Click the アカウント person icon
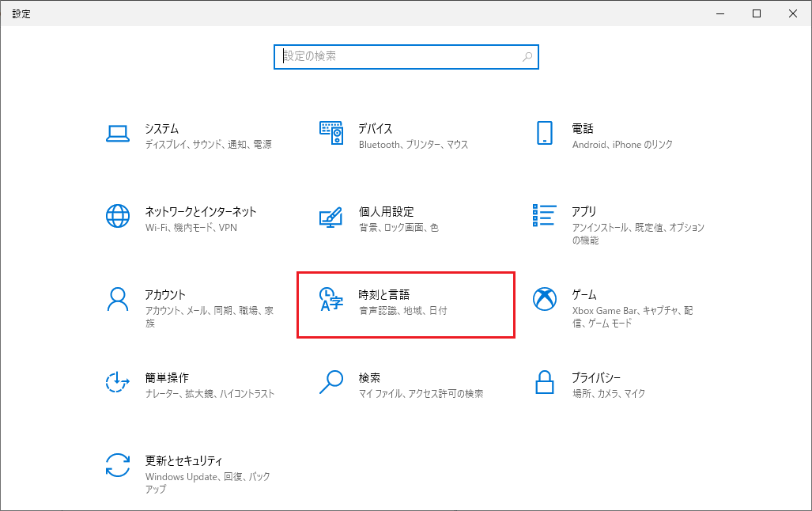This screenshot has width=812, height=511. tap(118, 300)
